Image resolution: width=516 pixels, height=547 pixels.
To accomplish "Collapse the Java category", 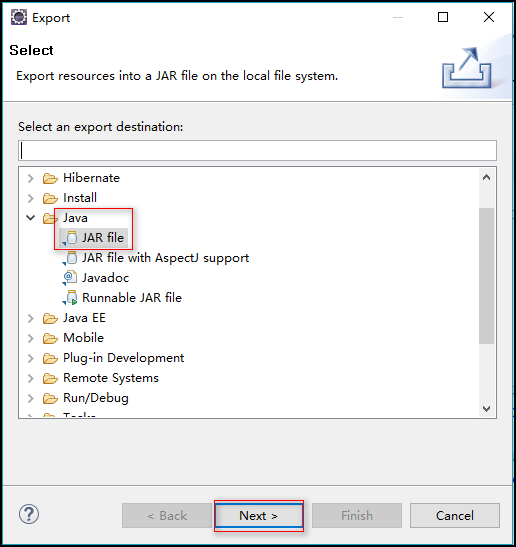I will pos(31,218).
